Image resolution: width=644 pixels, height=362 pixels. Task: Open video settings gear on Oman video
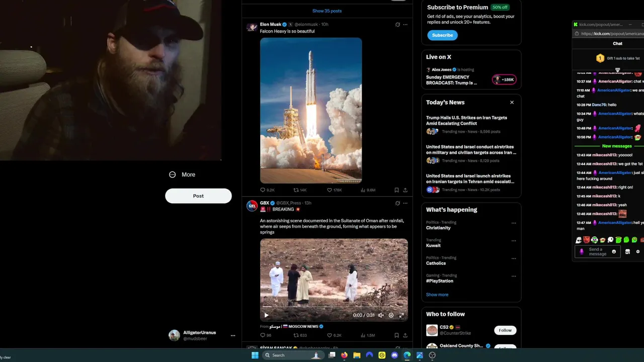coord(391,315)
